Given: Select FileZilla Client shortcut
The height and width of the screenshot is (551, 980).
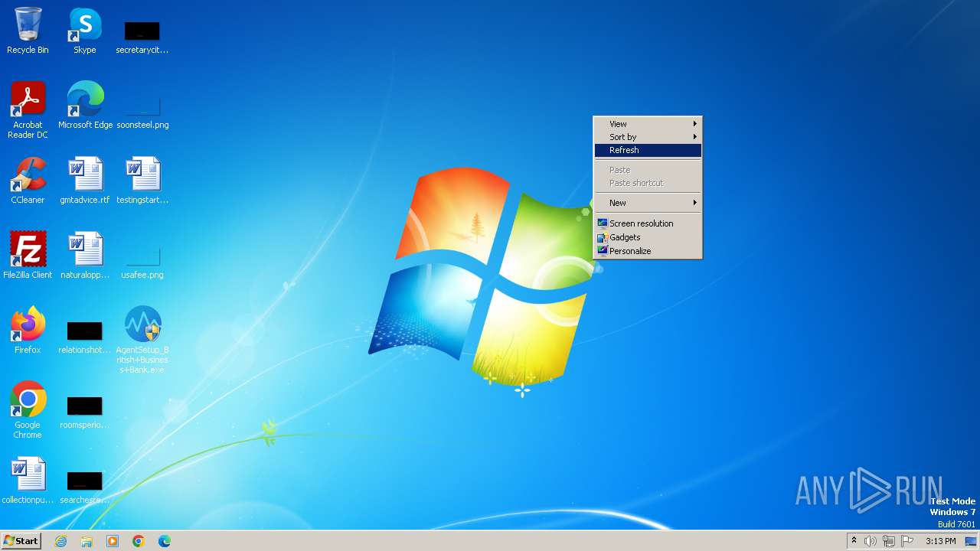Looking at the screenshot, I should tap(28, 256).
